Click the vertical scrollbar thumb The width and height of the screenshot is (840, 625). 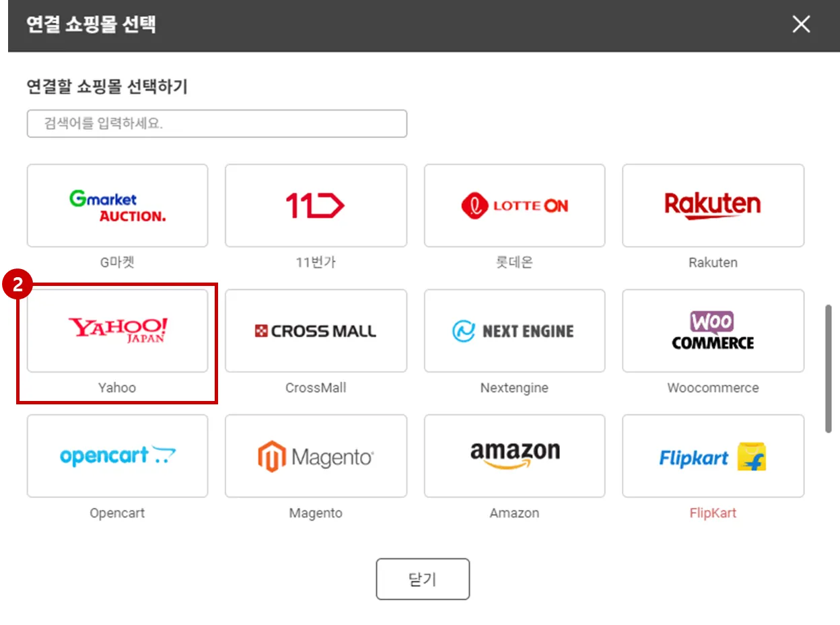tap(829, 369)
